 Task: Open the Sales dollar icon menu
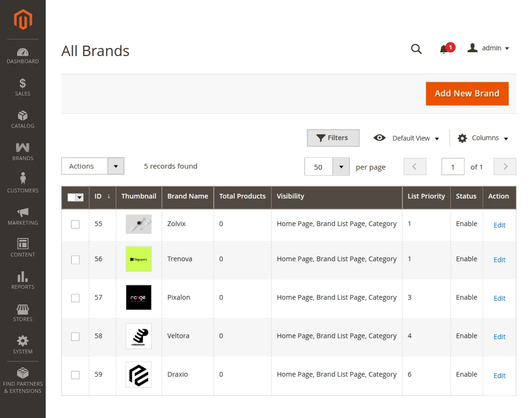click(x=23, y=83)
